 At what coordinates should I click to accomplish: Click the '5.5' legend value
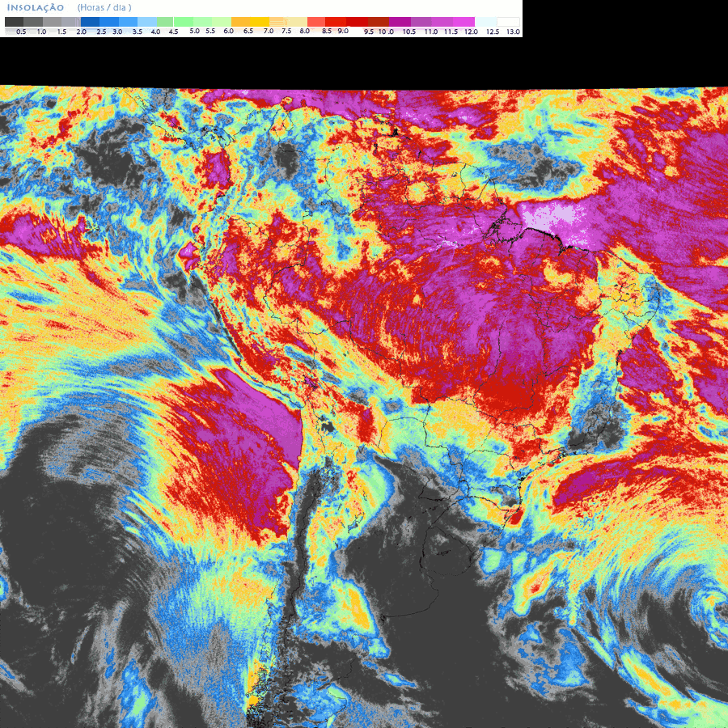coord(210,31)
